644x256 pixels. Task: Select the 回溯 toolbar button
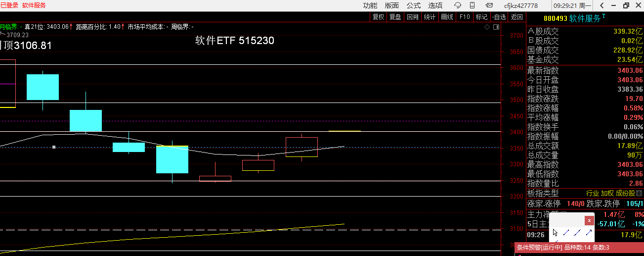pyautogui.click(x=412, y=17)
